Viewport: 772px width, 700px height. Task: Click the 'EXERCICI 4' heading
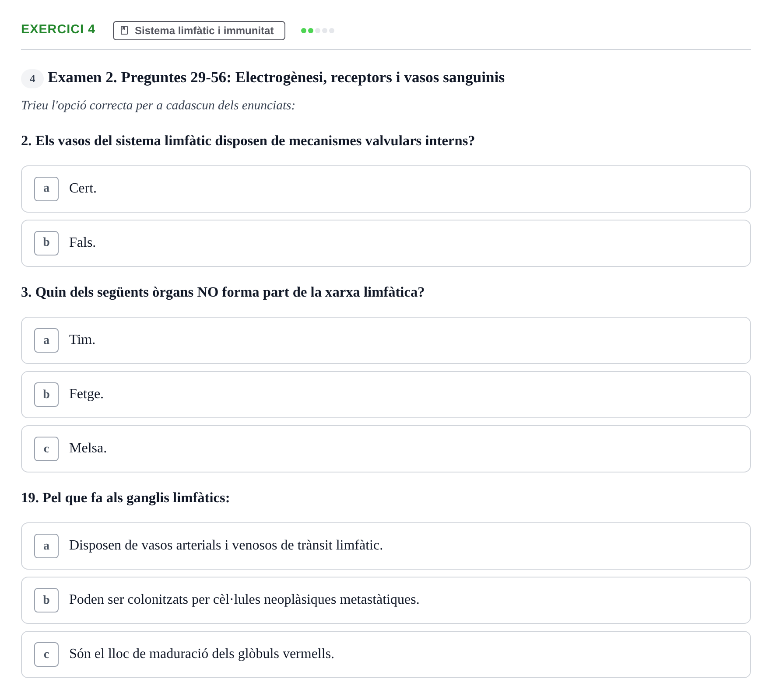coord(58,29)
